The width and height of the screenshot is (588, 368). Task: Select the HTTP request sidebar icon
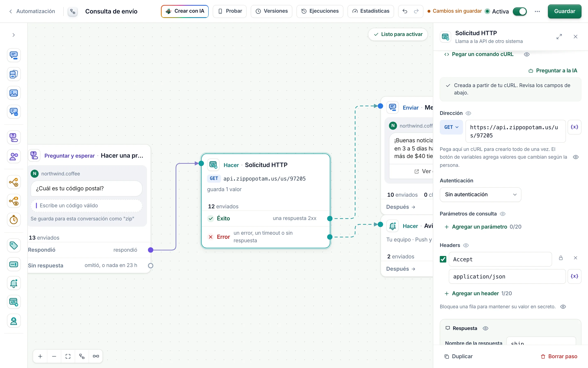tap(14, 302)
